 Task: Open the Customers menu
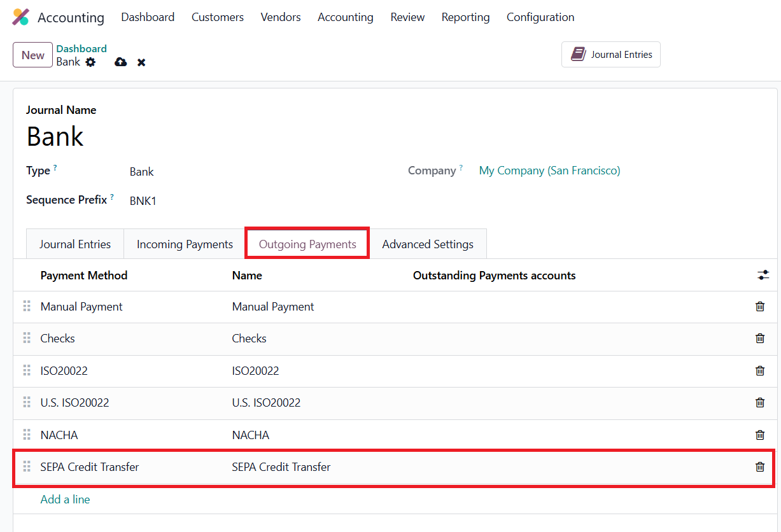(217, 17)
